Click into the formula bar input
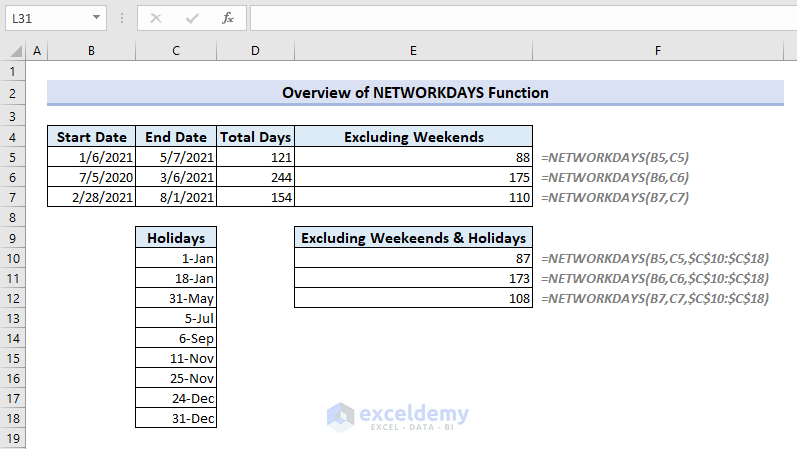This screenshot has width=797, height=449. tap(520, 18)
